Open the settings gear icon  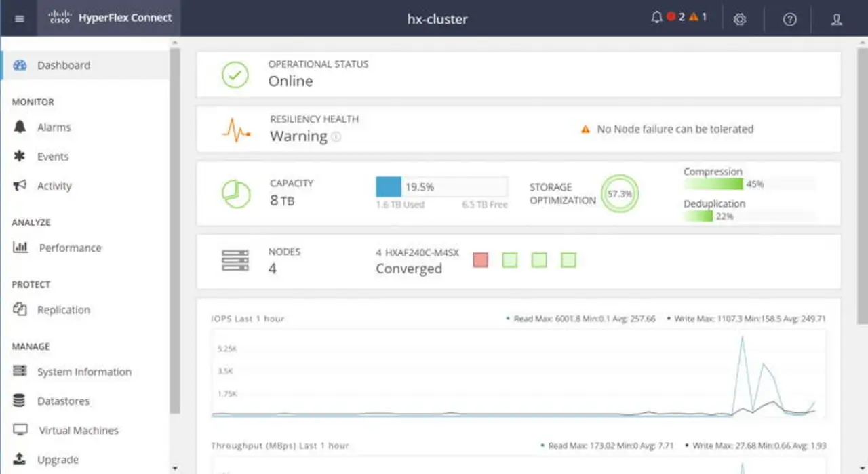click(740, 19)
